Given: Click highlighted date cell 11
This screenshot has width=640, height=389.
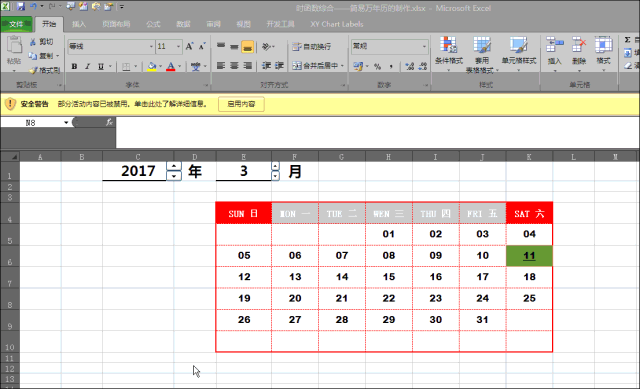Looking at the screenshot, I should tap(529, 256).
